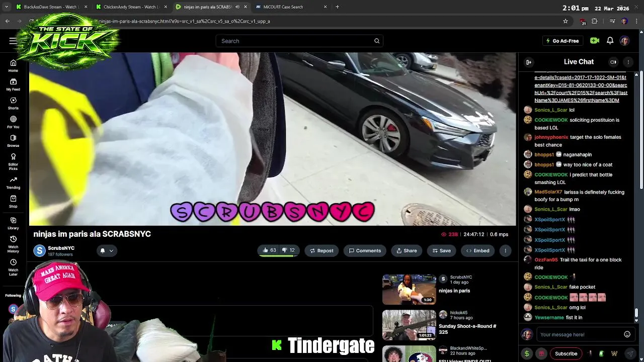The width and height of the screenshot is (644, 362).
Task: Get the Embed code
Action: pos(477,250)
